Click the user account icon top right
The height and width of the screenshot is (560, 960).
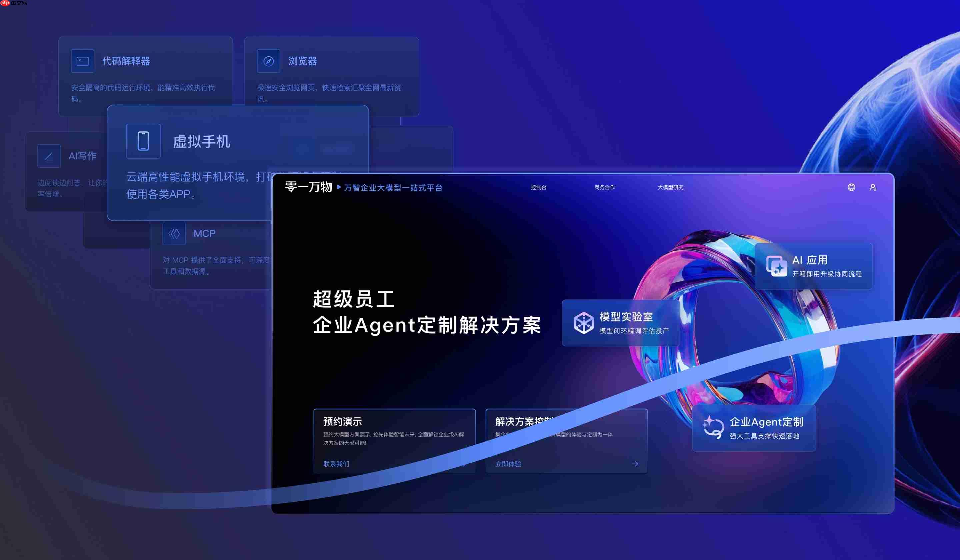tap(874, 187)
